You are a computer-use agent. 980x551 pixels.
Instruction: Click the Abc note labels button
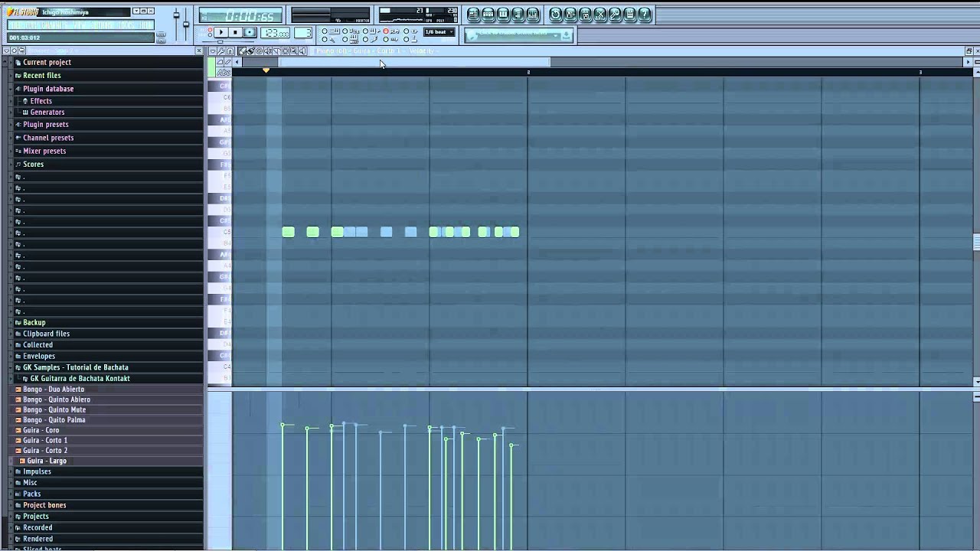pos(224,73)
